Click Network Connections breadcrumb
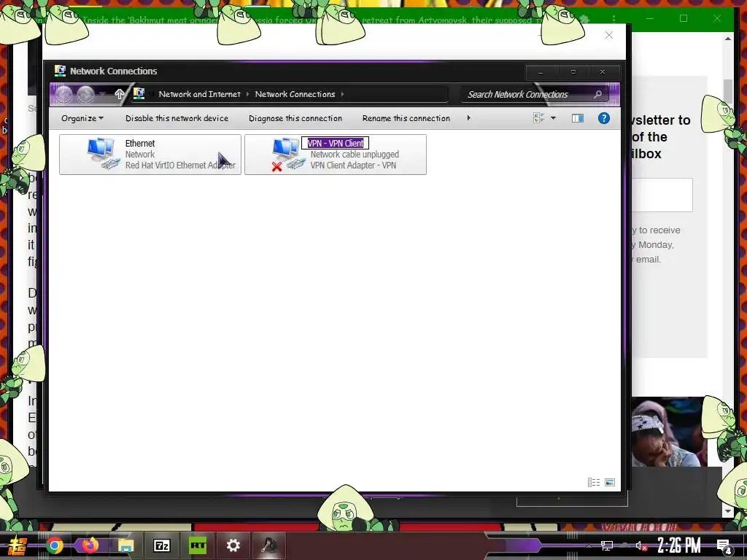The height and width of the screenshot is (560, 747). [x=295, y=94]
